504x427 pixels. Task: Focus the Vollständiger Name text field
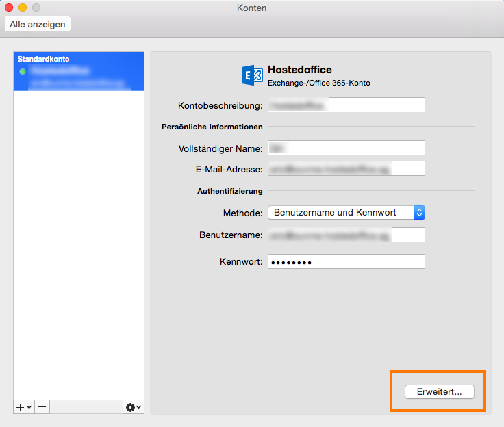tap(346, 148)
